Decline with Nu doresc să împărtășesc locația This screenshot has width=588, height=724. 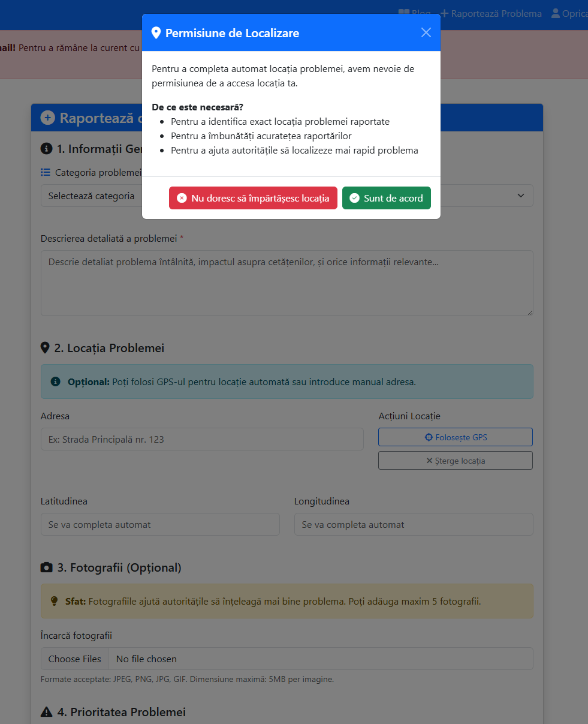(253, 198)
